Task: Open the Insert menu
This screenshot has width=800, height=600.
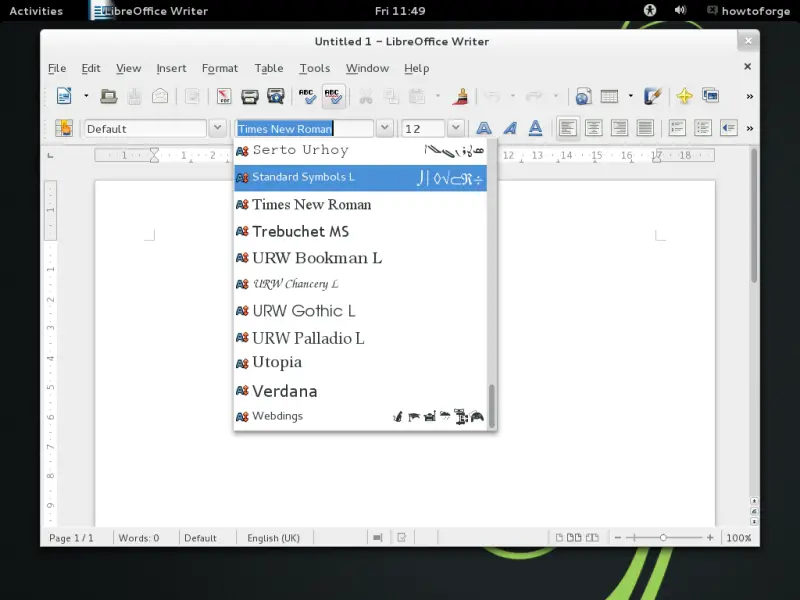Action: point(171,68)
